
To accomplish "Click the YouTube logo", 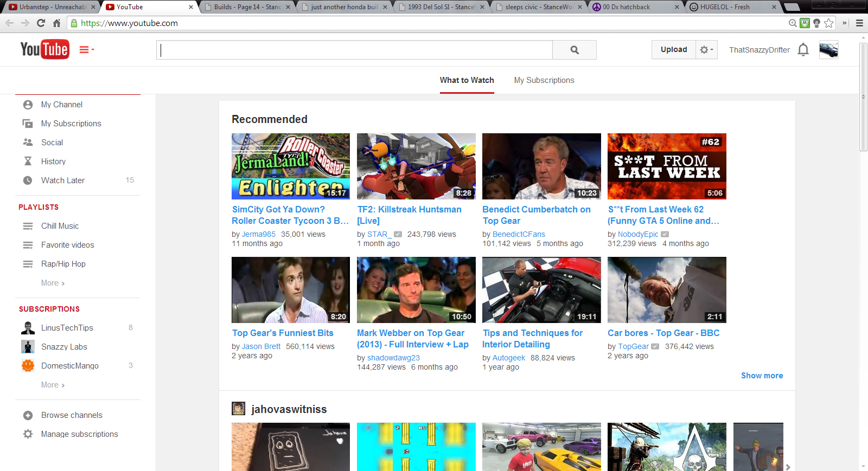I will [x=44, y=49].
